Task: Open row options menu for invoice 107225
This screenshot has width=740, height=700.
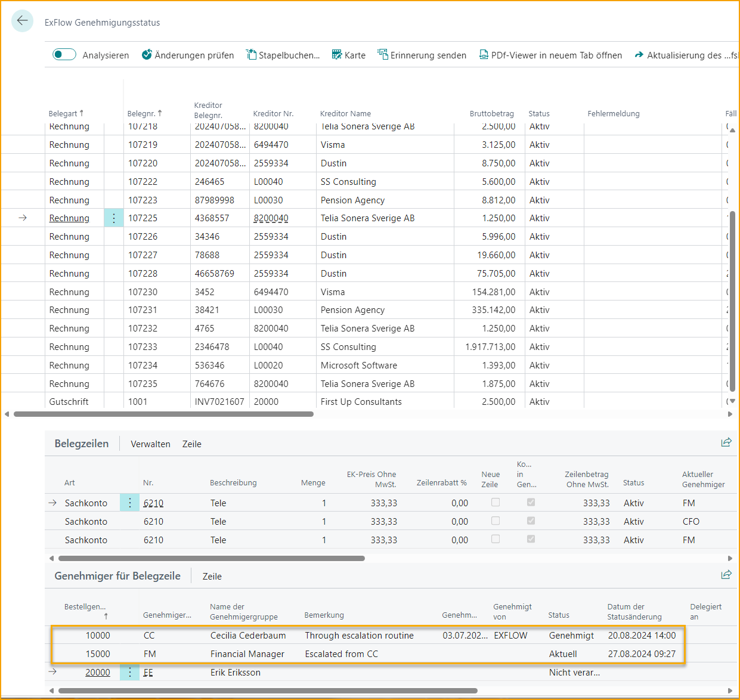Action: [x=113, y=218]
